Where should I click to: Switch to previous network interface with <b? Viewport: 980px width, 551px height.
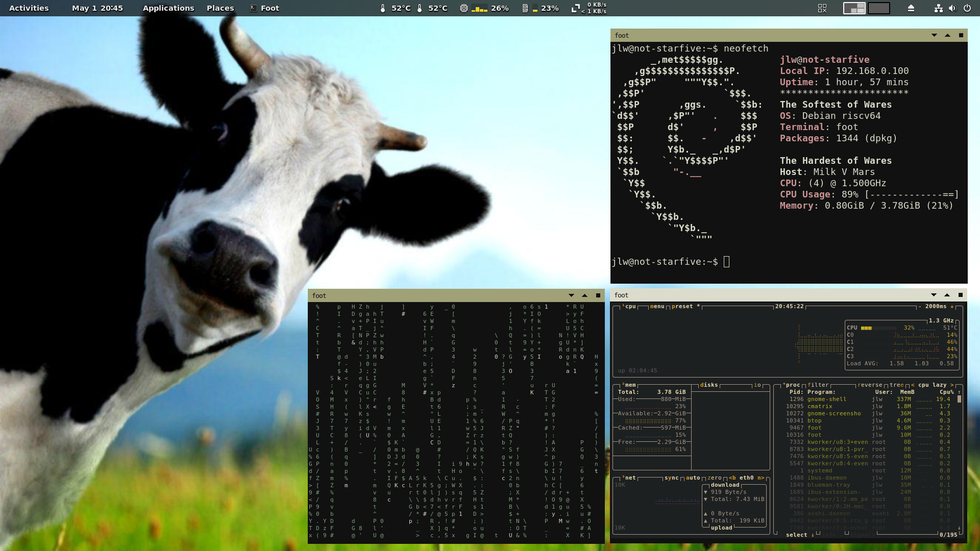click(732, 478)
